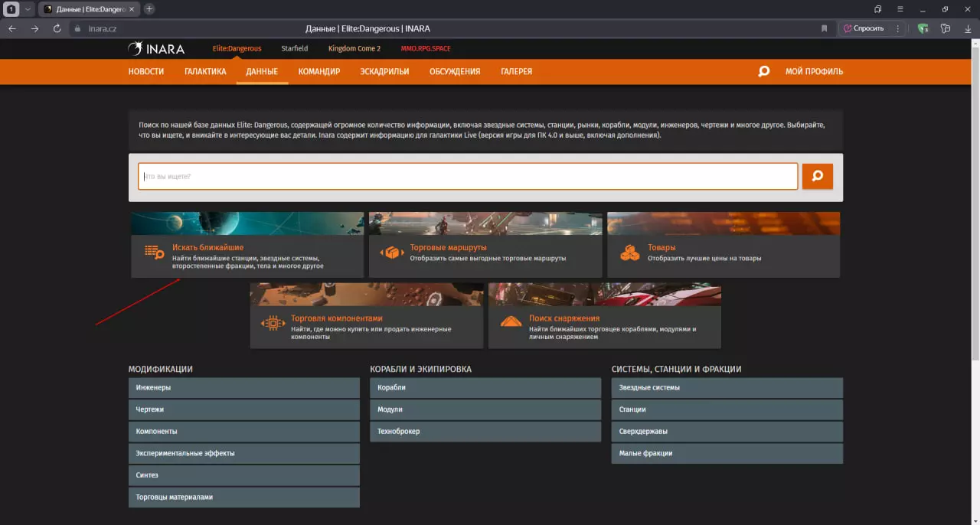Open the 'КОМАНДИР' menu
This screenshot has width=980, height=525.
(x=319, y=71)
